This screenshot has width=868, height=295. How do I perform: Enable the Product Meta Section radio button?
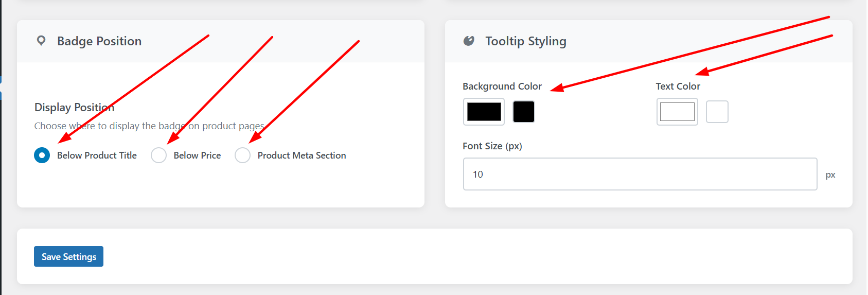[x=242, y=155]
